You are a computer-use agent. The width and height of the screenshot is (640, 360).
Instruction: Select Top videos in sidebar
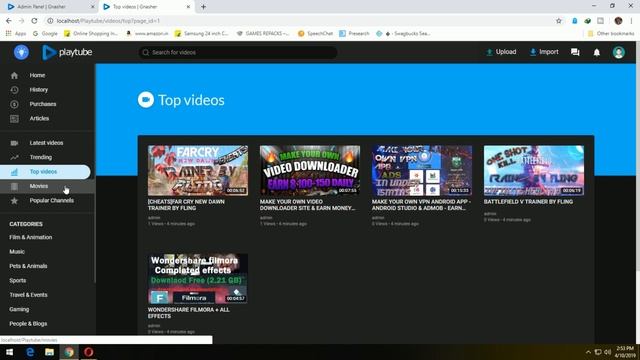[43, 171]
